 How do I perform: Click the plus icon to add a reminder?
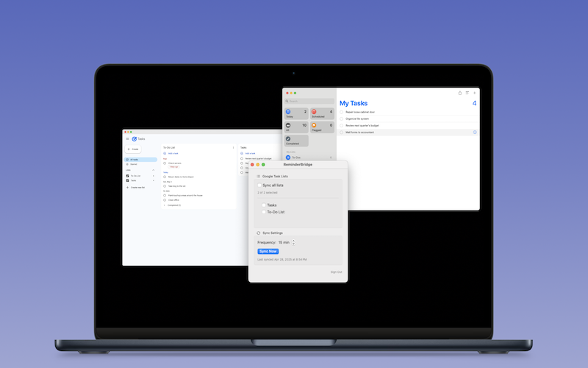pos(475,93)
